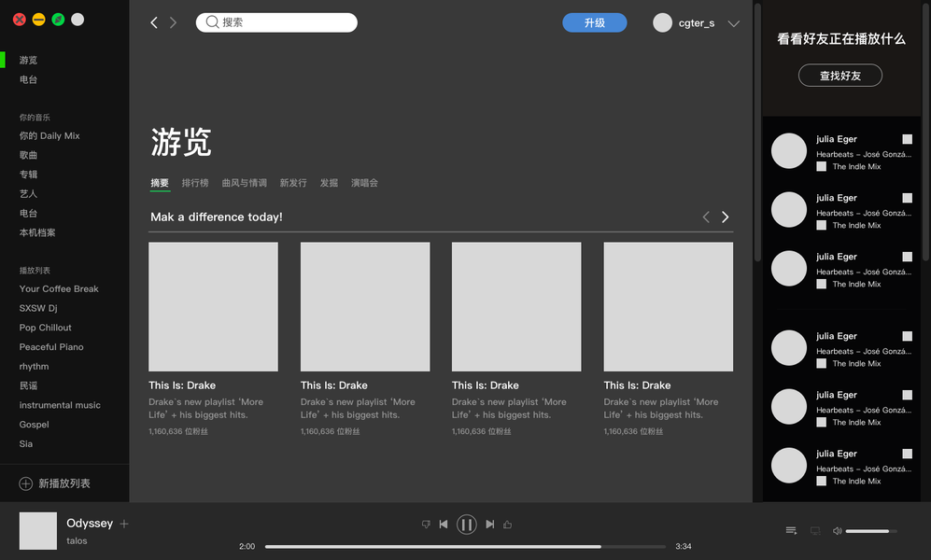Open the 民谣 playlist
The height and width of the screenshot is (560, 931).
28,385
